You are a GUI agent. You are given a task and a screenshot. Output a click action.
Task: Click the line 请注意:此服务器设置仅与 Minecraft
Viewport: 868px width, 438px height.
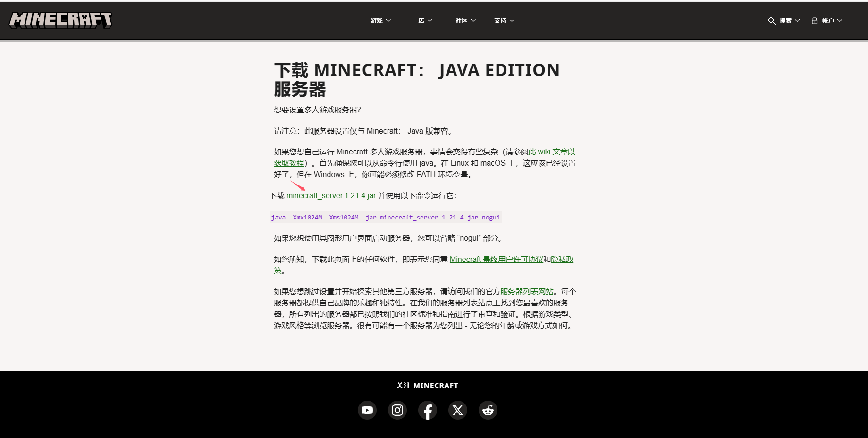click(364, 131)
